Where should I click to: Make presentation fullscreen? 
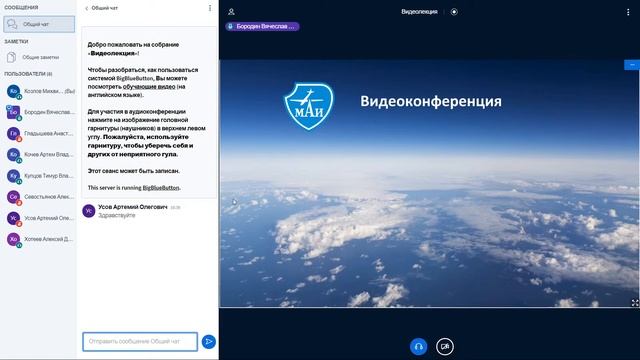(x=635, y=302)
